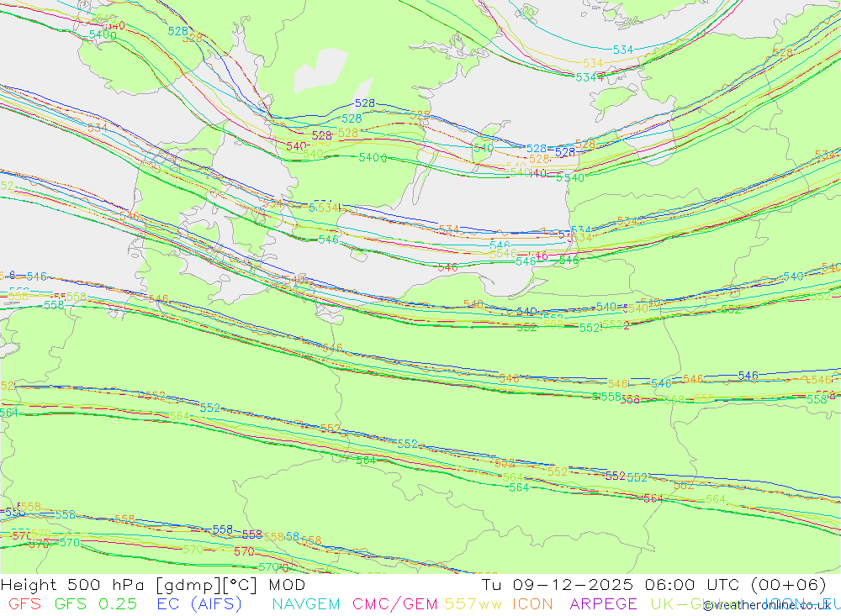Click the weatheronline.co.uk copyright text
The width and height of the screenshot is (841, 616).
767,606
